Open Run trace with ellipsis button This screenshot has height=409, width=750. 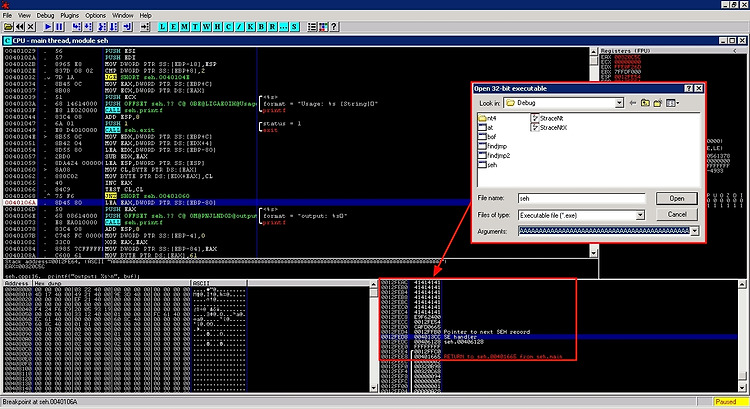[x=284, y=27]
